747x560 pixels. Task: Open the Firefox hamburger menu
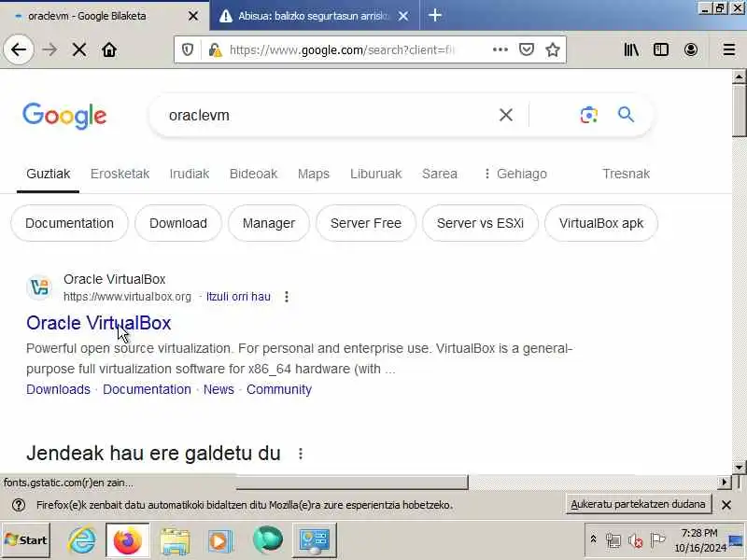[x=729, y=49]
